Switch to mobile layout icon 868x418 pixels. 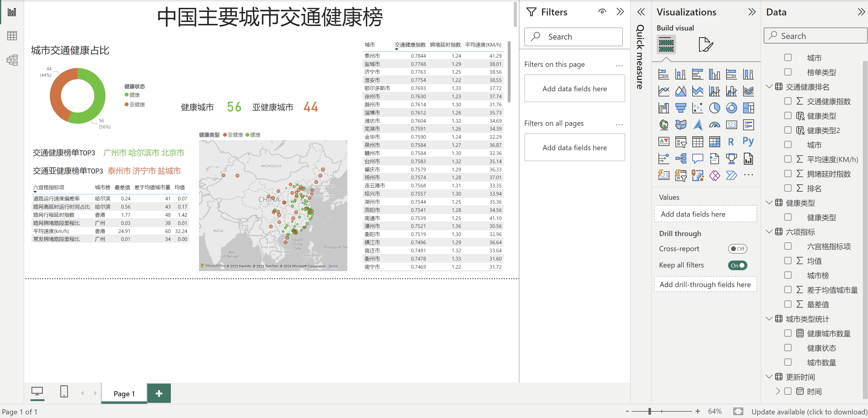click(64, 392)
